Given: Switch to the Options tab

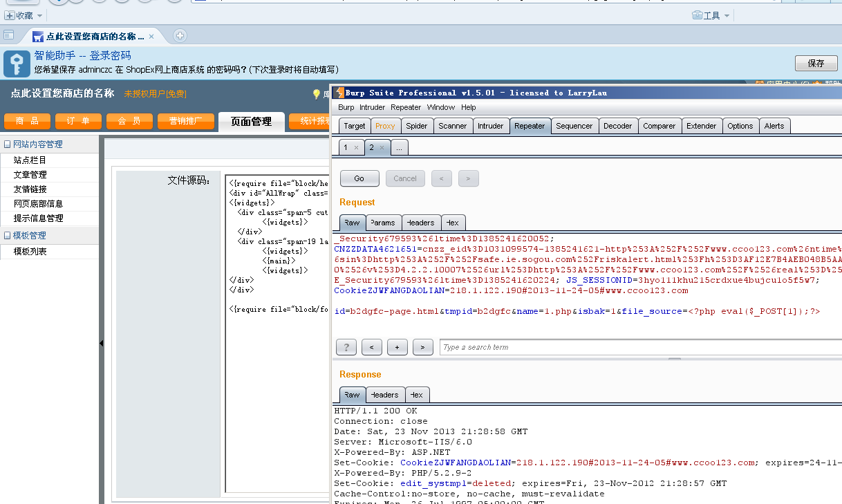Looking at the screenshot, I should [x=740, y=126].
